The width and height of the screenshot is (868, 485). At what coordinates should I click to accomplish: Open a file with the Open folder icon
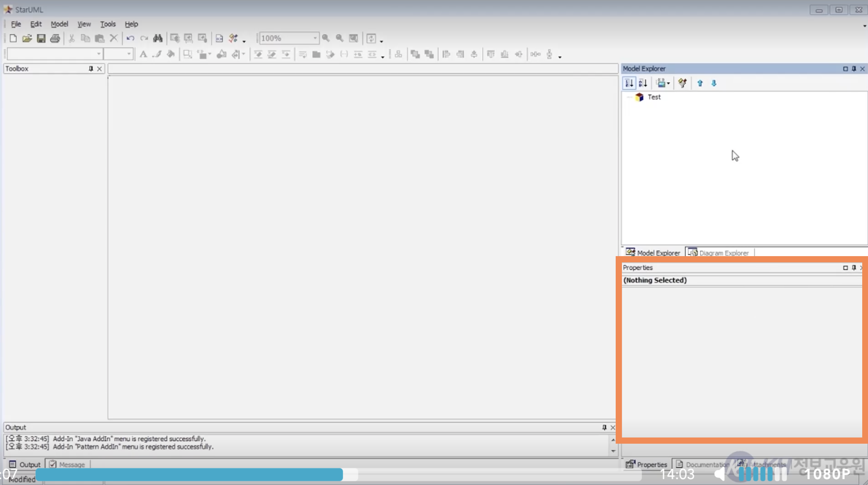click(27, 38)
